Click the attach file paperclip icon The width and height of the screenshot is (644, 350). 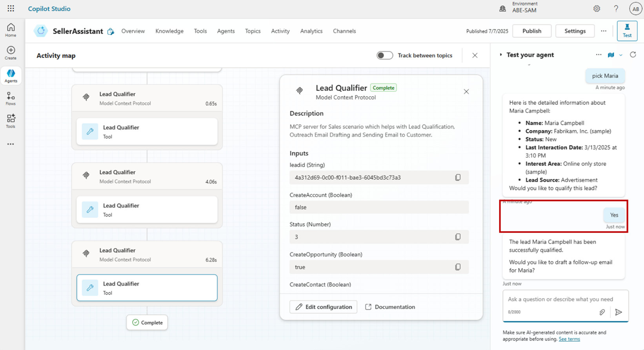pyautogui.click(x=602, y=312)
